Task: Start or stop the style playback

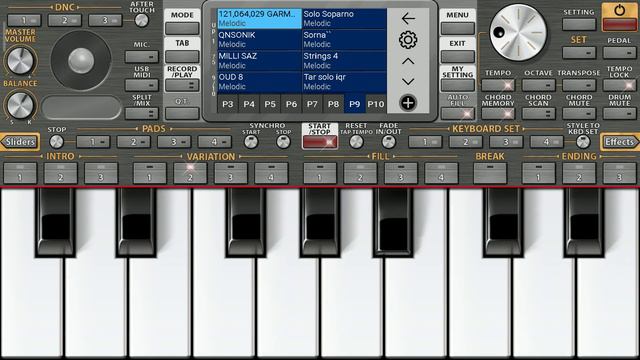Action: pos(320,142)
